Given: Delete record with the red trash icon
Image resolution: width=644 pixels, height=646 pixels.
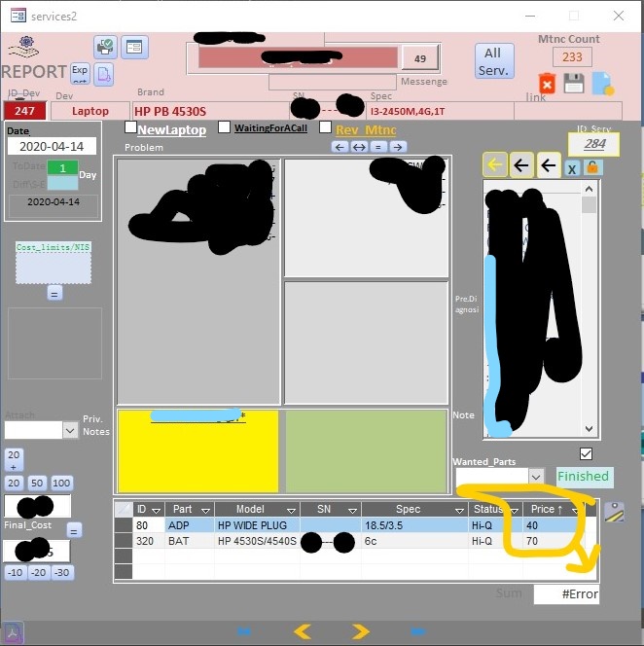Looking at the screenshot, I should pos(547,84).
